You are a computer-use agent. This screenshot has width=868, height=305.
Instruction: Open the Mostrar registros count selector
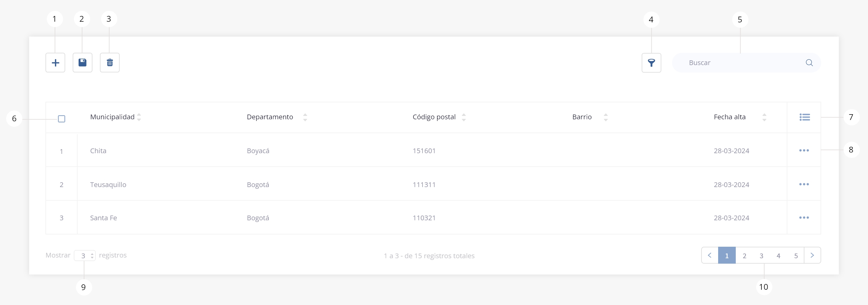(85, 256)
